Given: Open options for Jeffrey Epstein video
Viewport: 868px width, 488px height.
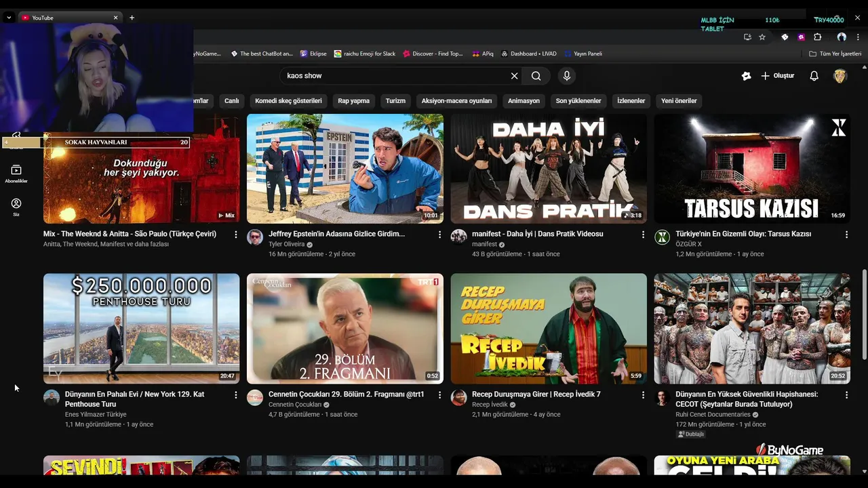Looking at the screenshot, I should tap(439, 235).
